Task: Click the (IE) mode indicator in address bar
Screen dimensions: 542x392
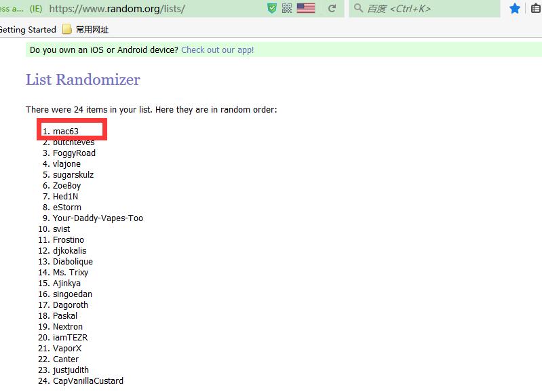Action: click(x=36, y=9)
